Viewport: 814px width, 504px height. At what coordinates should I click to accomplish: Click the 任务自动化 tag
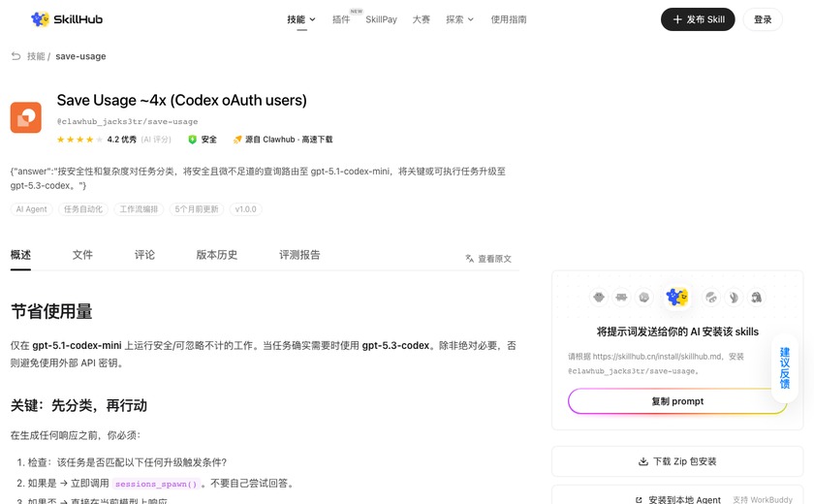(83, 209)
